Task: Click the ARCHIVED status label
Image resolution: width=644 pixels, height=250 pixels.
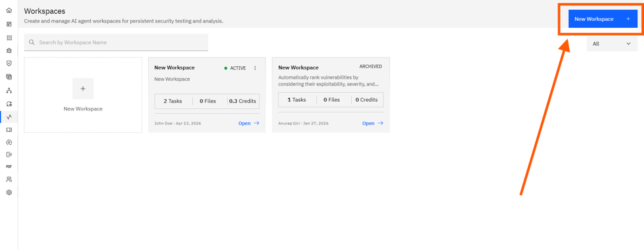Action: 370,66
